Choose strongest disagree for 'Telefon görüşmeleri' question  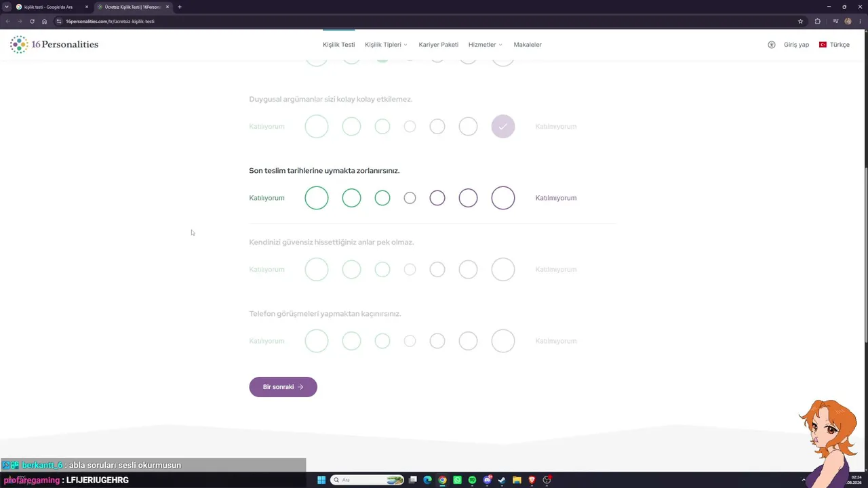(x=503, y=341)
